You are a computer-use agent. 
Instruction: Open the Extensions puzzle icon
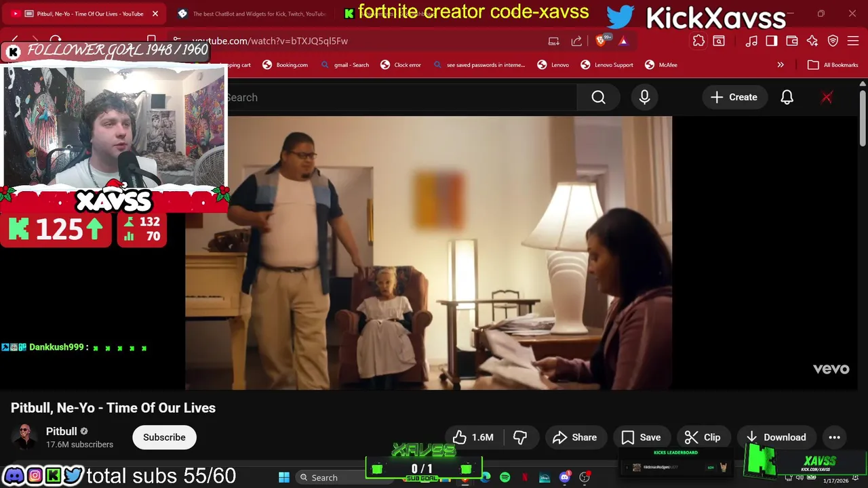(x=698, y=41)
